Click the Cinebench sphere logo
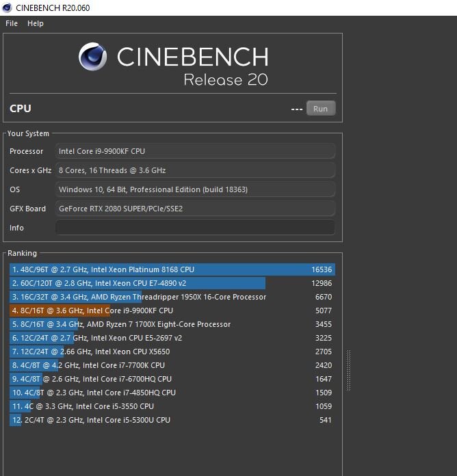The image size is (457, 476). (x=92, y=57)
